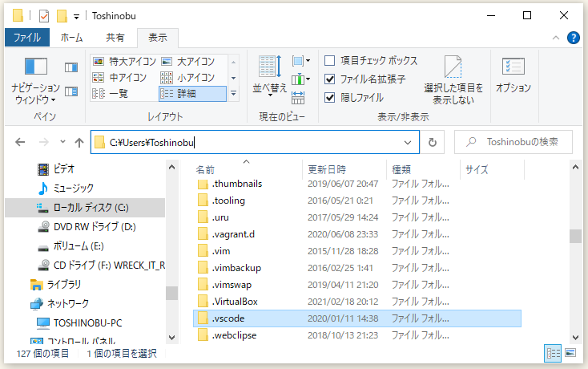
Task: Click file list scrollbar down arrow
Action: (x=576, y=338)
